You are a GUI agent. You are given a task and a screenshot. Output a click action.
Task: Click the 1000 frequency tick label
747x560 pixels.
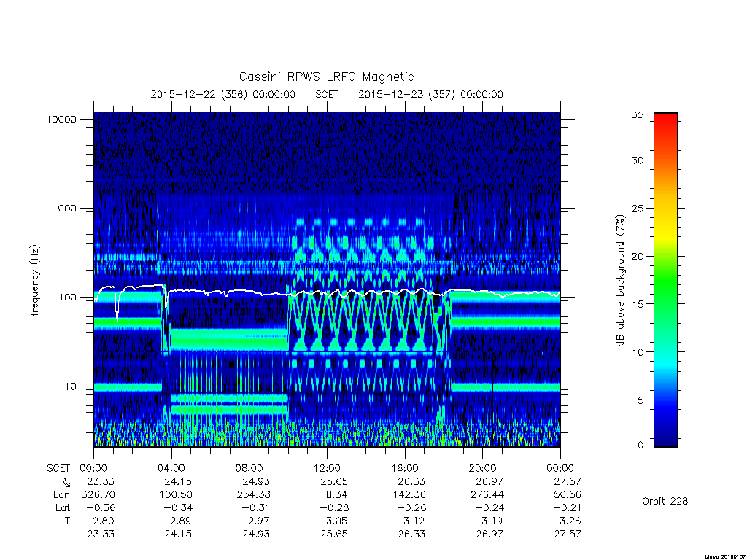[64, 209]
